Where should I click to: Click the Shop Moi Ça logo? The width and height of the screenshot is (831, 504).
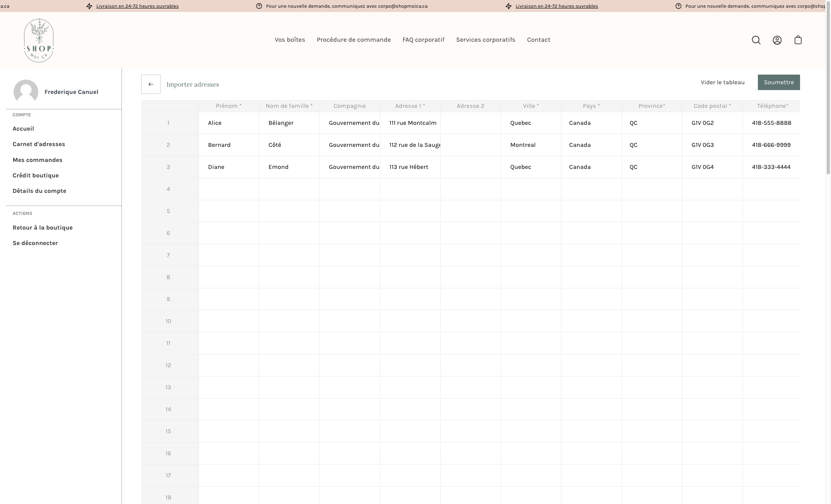pyautogui.click(x=39, y=40)
